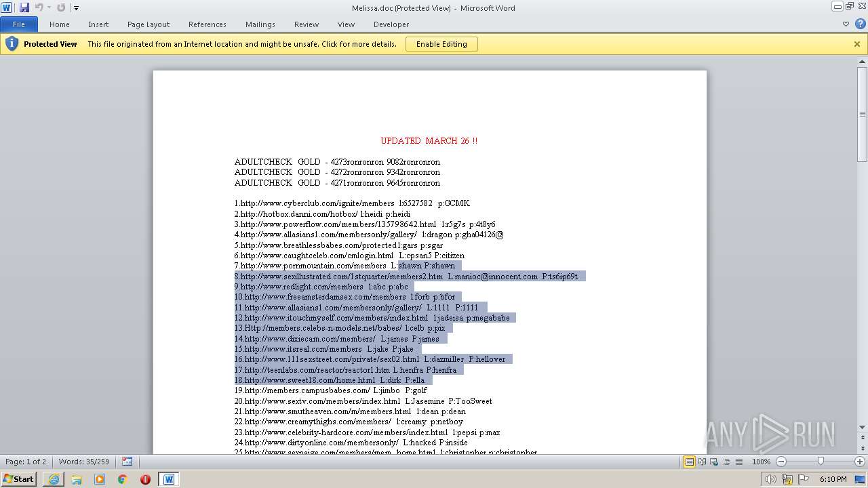The height and width of the screenshot is (488, 868).
Task: Click line 21 smutheaven.com entry
Action: (x=350, y=411)
